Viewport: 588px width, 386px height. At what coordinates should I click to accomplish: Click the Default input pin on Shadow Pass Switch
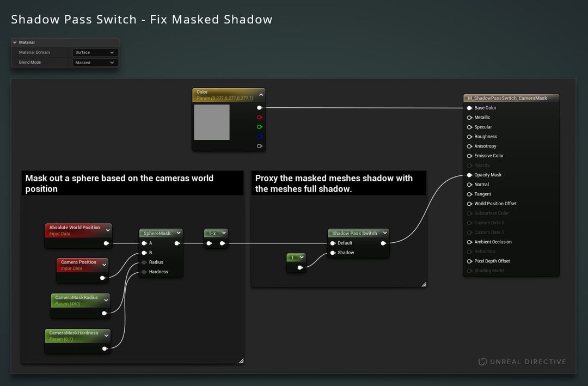(x=333, y=243)
